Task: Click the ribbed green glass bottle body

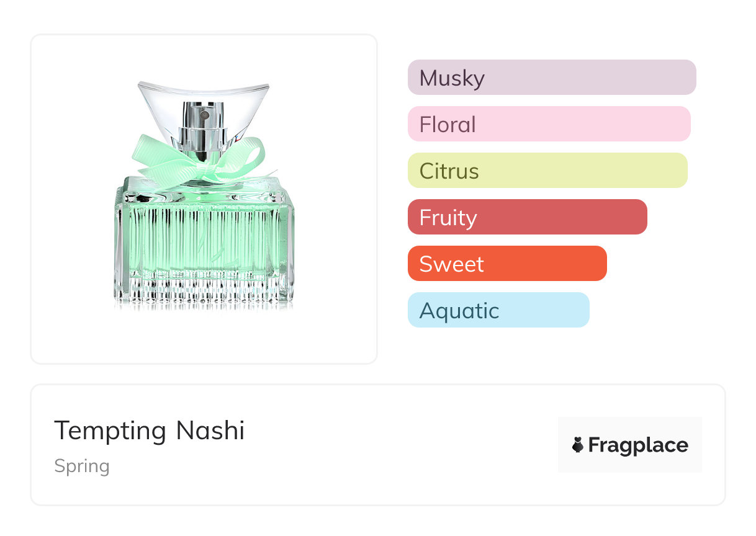Action: [x=204, y=242]
